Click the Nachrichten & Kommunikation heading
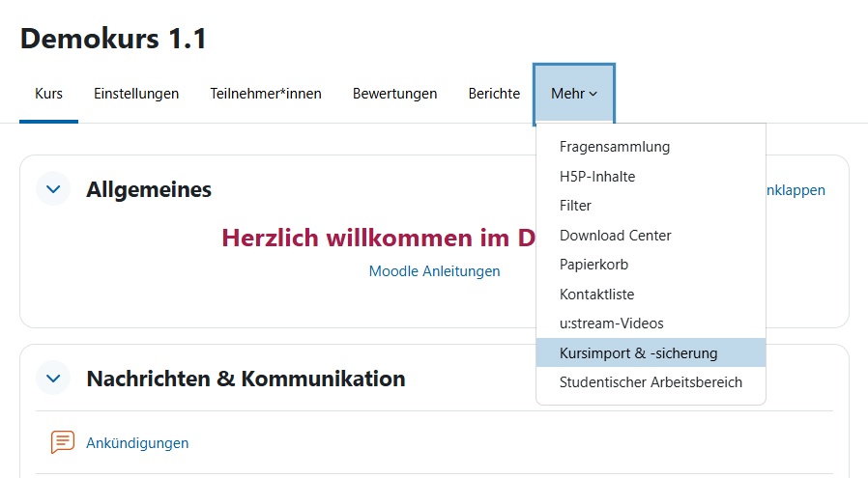The image size is (868, 478). pos(246,379)
